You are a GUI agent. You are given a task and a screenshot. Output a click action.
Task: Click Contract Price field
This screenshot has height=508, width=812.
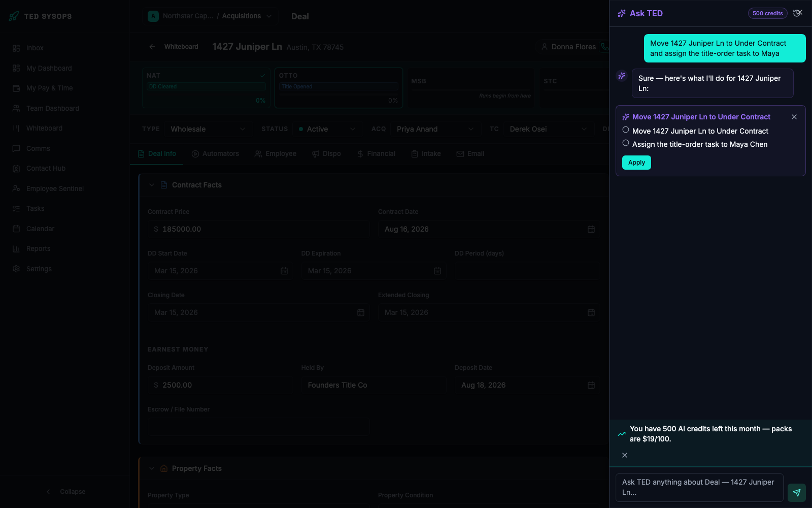click(259, 229)
